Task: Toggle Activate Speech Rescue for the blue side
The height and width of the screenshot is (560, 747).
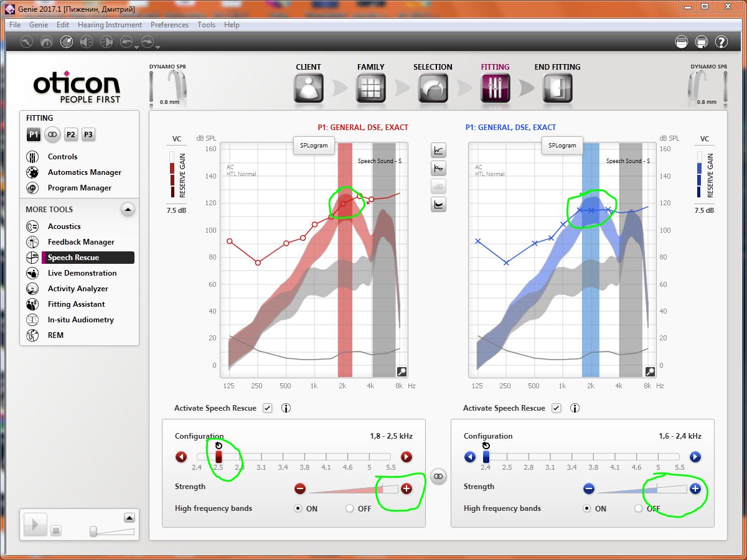Action: [557, 408]
